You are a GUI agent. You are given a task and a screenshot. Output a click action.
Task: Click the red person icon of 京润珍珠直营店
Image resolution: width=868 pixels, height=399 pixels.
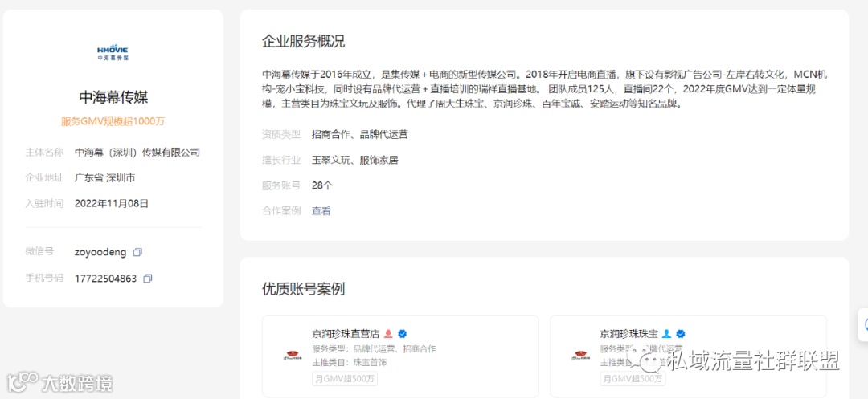(x=389, y=333)
